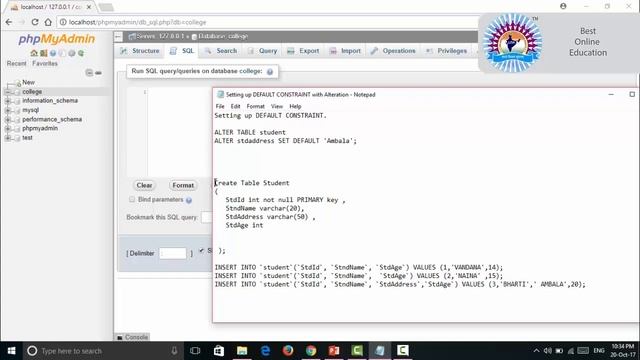Switch to Chrome on taskbar
The image size is (640, 360).
[311, 351]
